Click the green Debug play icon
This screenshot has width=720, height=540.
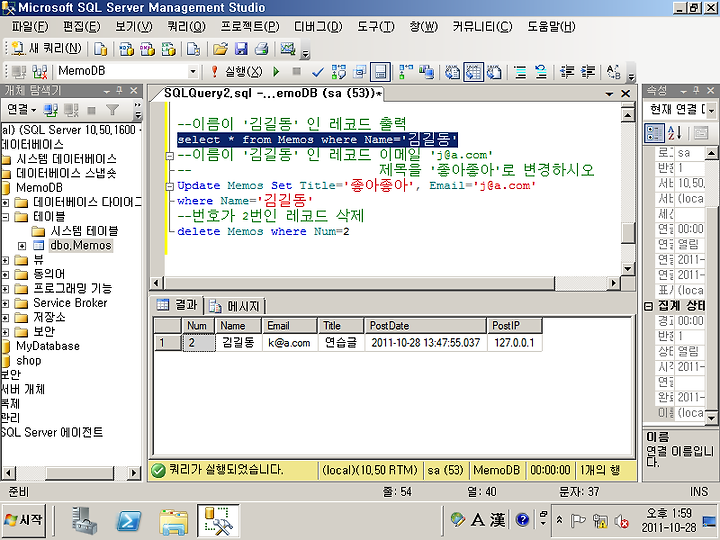coord(276,72)
